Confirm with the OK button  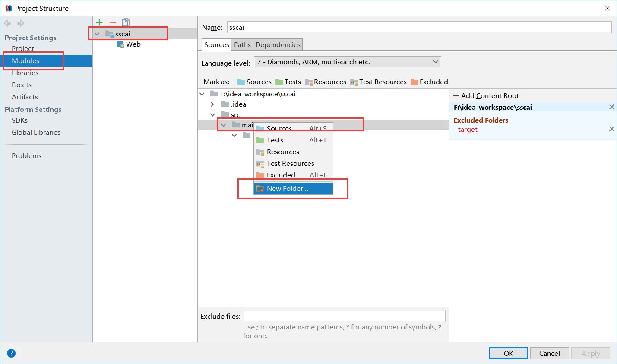(x=509, y=353)
